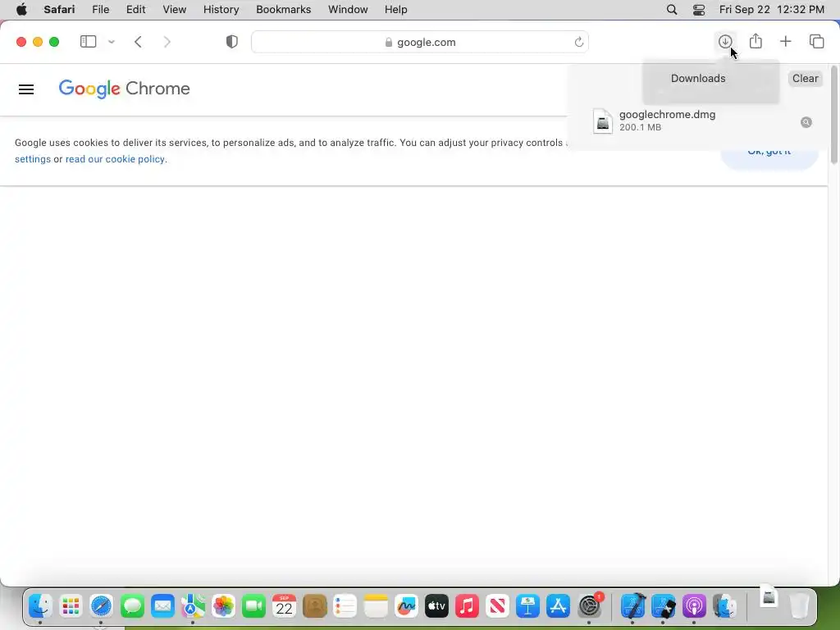
Task: Open the Bookmarks menu
Action: pos(283,10)
